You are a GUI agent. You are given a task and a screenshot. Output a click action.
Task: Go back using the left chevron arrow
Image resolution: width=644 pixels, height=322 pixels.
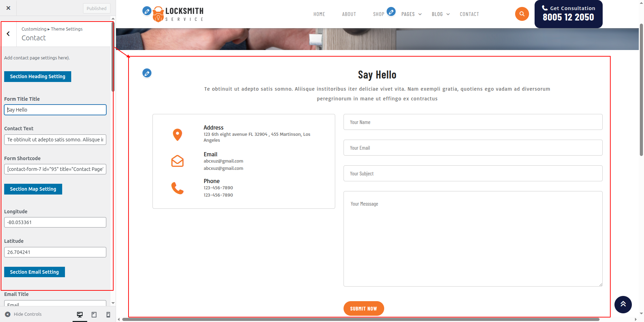[8, 34]
